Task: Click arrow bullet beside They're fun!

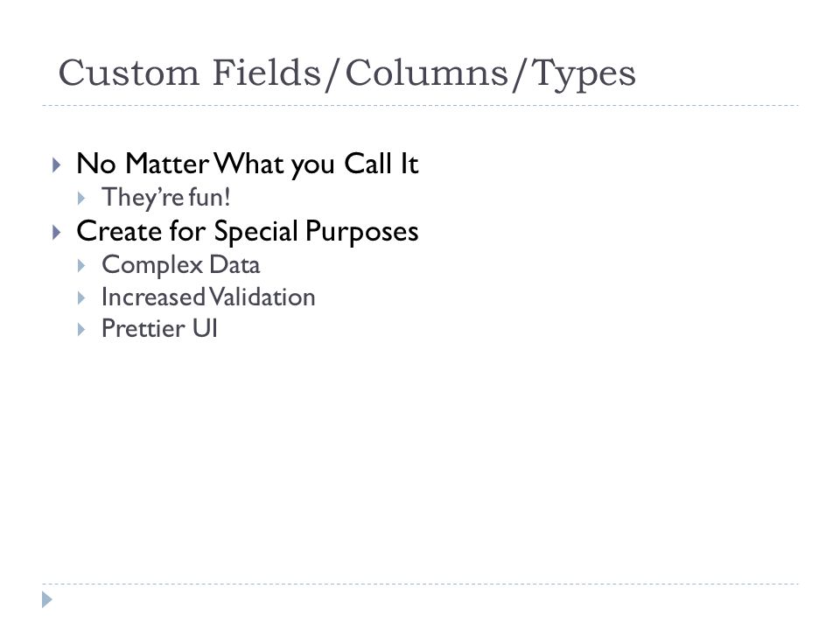Action: tap(81, 199)
